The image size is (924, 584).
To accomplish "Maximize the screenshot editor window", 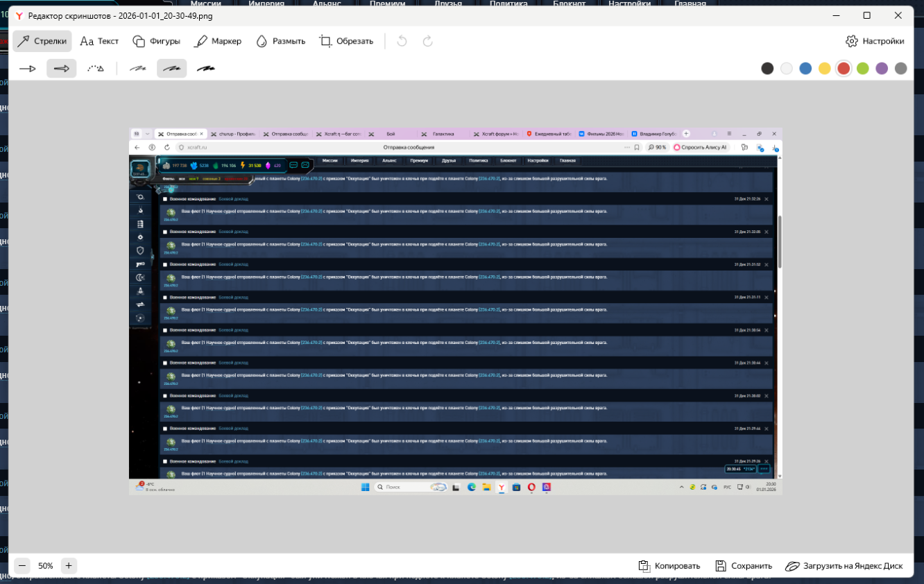I will click(x=866, y=15).
